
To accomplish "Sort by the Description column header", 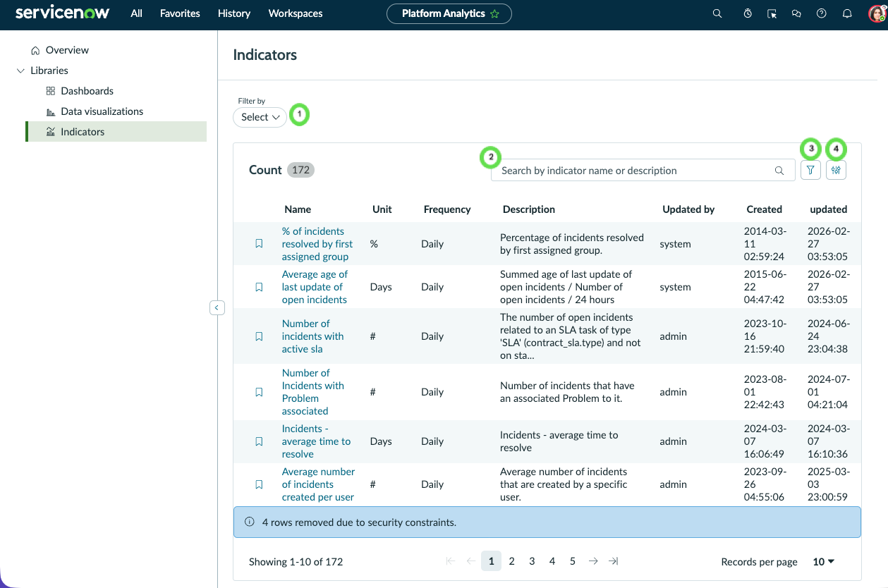I will click(x=529, y=209).
